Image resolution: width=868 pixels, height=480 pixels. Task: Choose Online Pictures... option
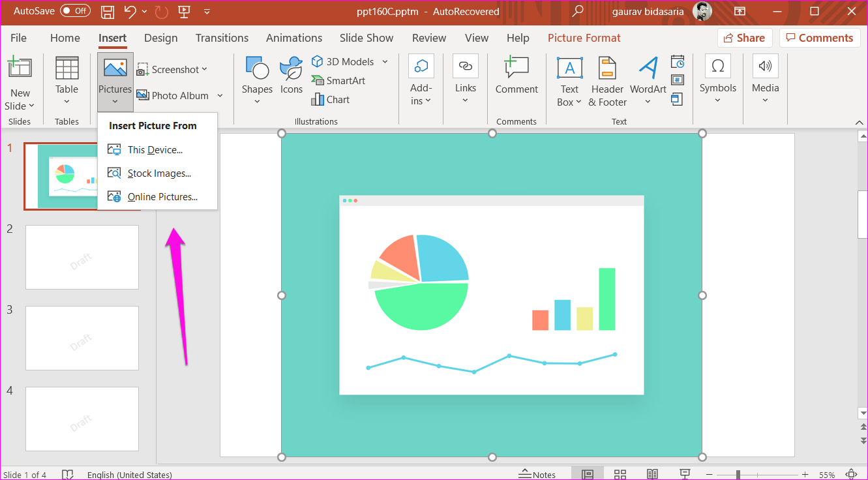tap(157, 196)
